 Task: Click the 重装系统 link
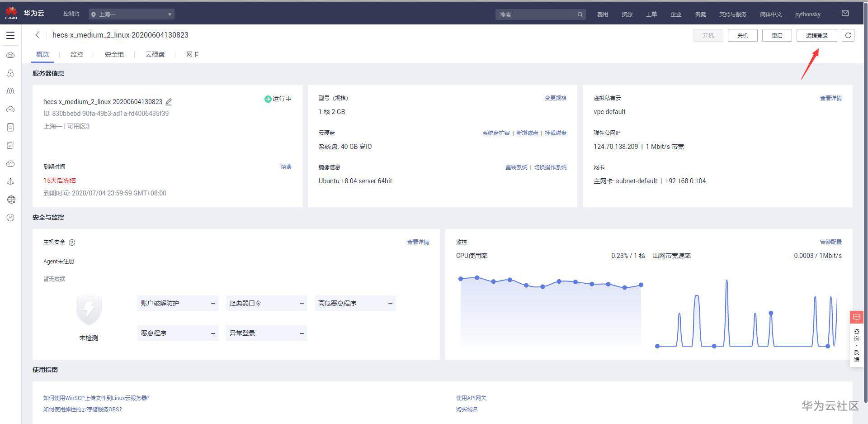(x=516, y=167)
